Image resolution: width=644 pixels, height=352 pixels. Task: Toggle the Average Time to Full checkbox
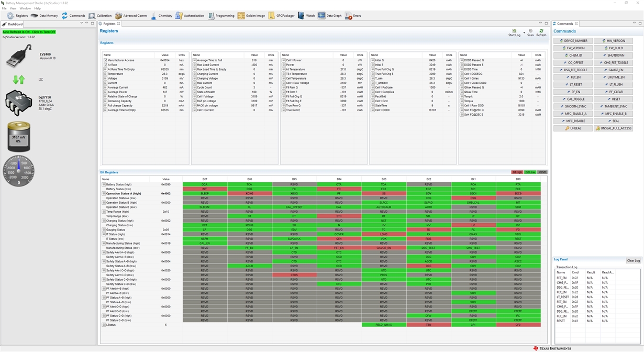coord(194,60)
